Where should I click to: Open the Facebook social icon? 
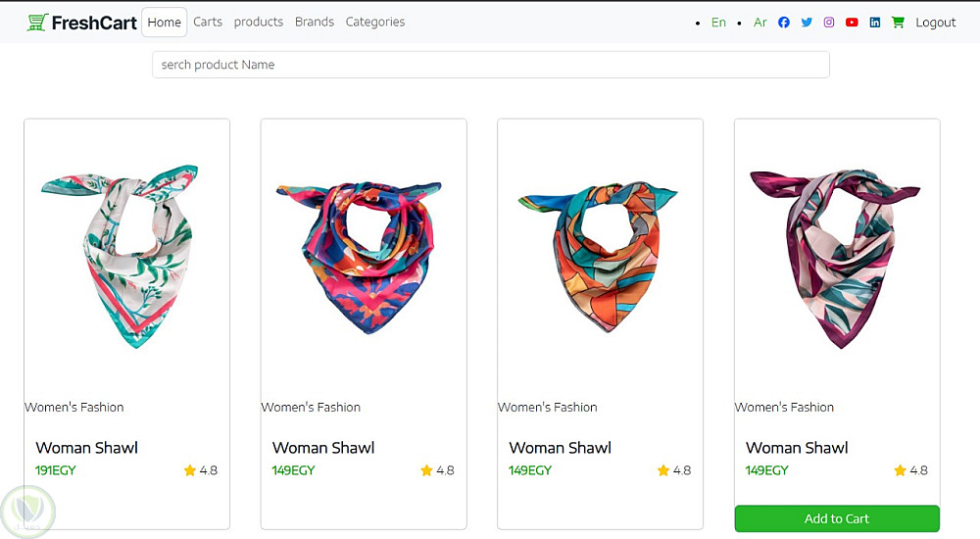pos(784,23)
